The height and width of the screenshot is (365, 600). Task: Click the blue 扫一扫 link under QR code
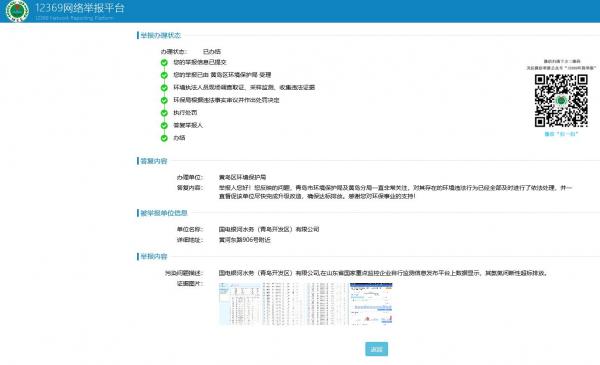tap(561, 134)
